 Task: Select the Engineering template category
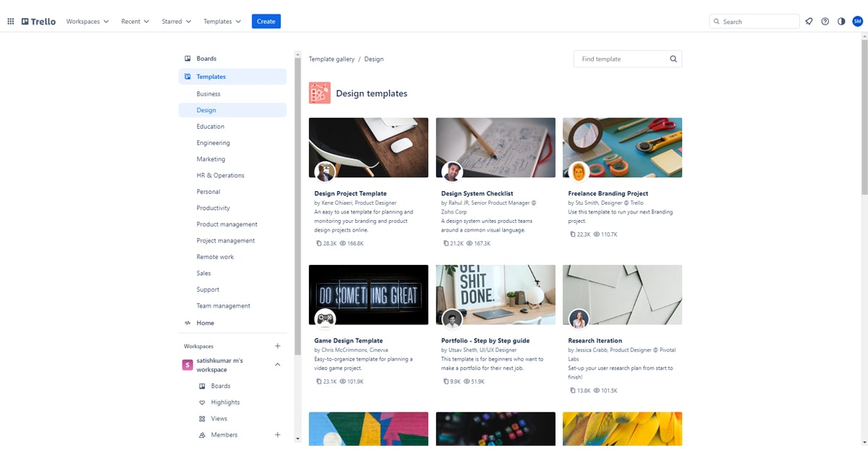pyautogui.click(x=213, y=143)
